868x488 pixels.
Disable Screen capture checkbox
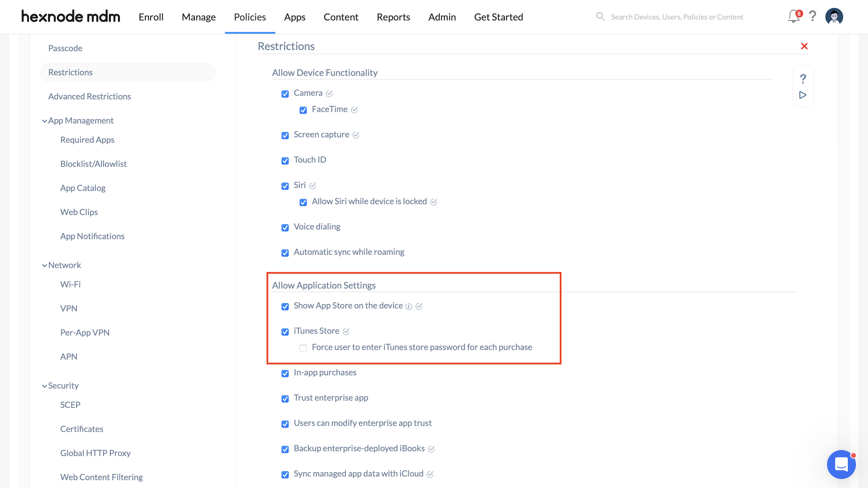[x=285, y=135]
